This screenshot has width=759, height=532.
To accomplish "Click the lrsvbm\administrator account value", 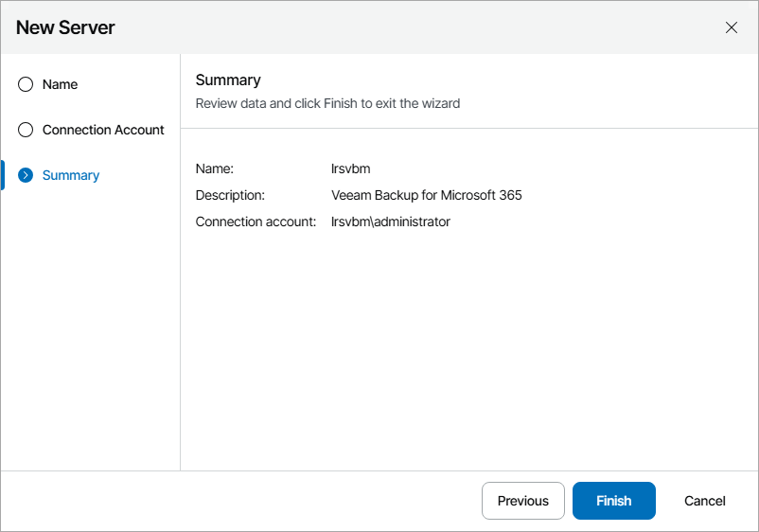I will [x=390, y=222].
